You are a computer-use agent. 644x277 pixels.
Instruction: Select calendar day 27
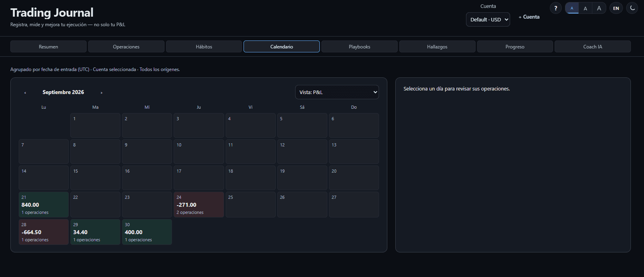coord(354,205)
